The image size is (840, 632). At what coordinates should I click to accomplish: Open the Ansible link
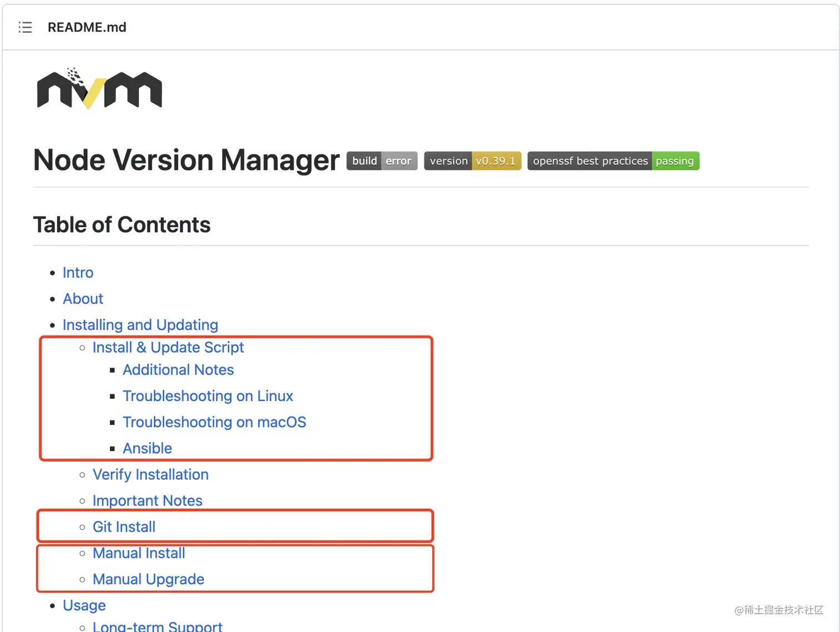pyautogui.click(x=147, y=448)
